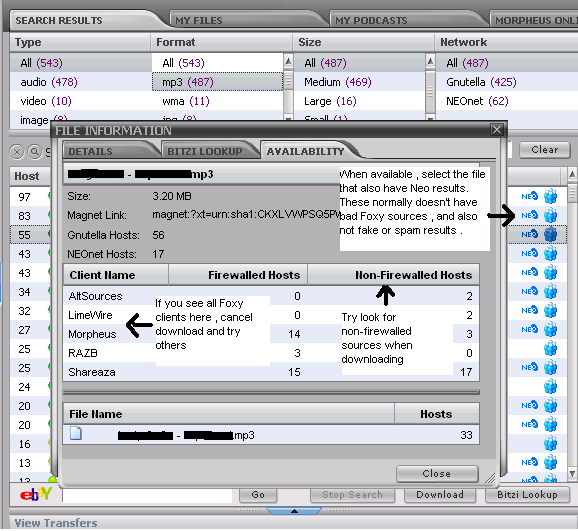
Task: Click the cancel search X icon
Action: (x=17, y=152)
